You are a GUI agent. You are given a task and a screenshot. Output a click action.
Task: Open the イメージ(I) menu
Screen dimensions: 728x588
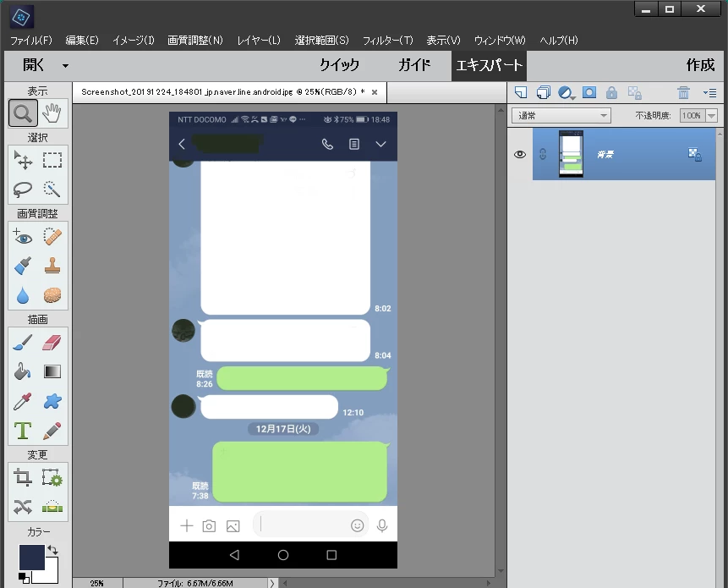coord(134,41)
